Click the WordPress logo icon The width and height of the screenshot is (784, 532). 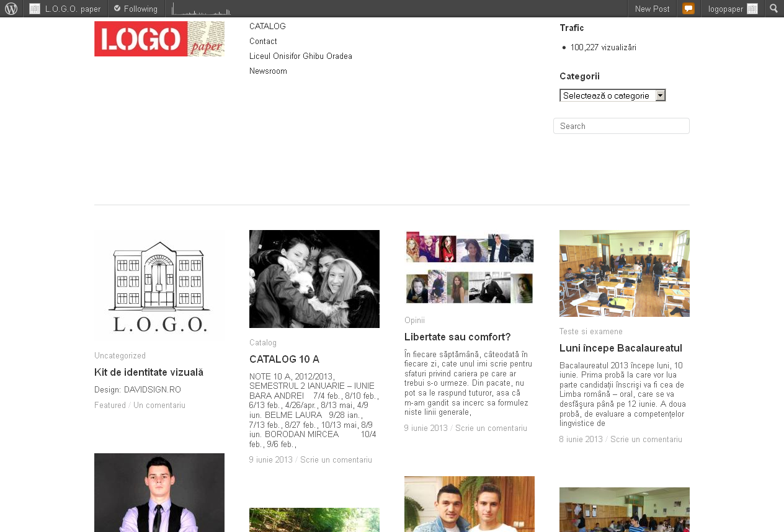pyautogui.click(x=11, y=9)
